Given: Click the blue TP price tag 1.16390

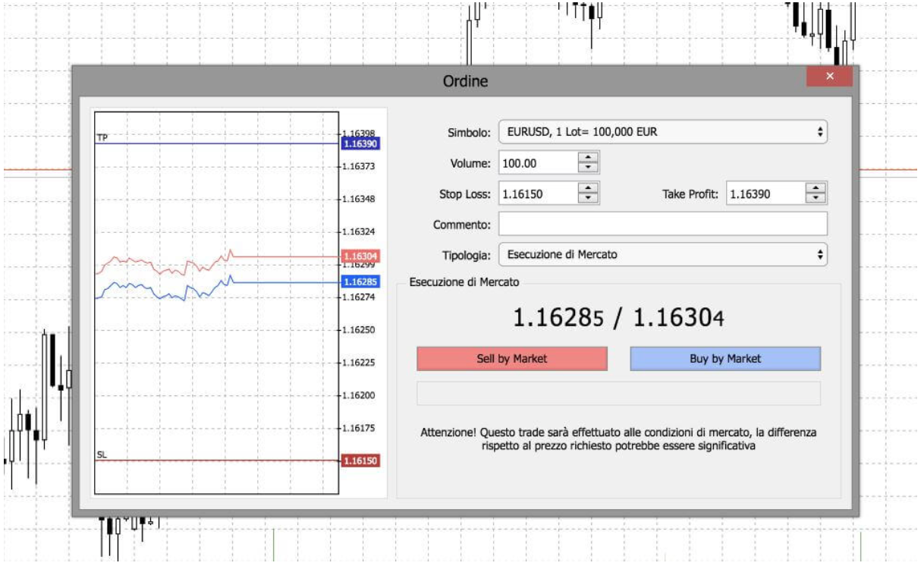Looking at the screenshot, I should click(x=360, y=143).
